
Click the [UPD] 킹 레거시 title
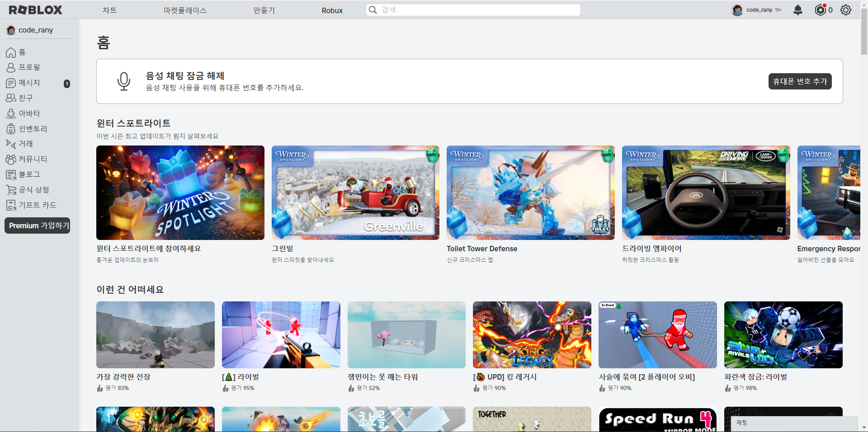(505, 377)
